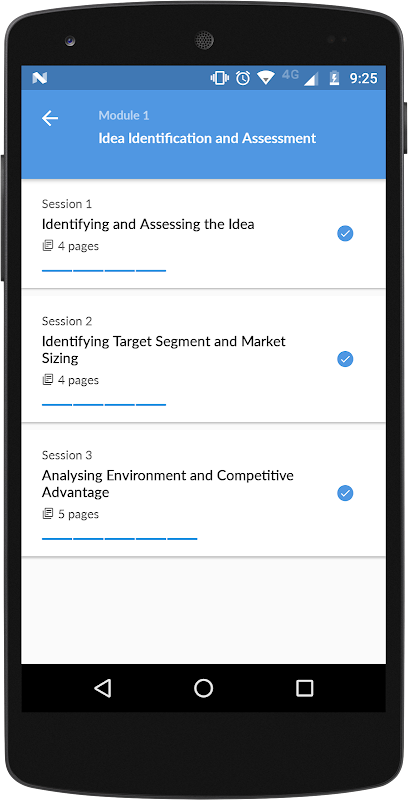The width and height of the screenshot is (408, 800).
Task: Tap the back arrow in header
Action: click(x=50, y=118)
